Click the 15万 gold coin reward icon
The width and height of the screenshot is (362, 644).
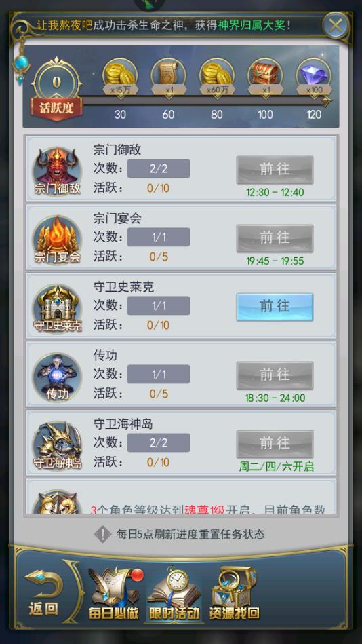pyautogui.click(x=120, y=77)
